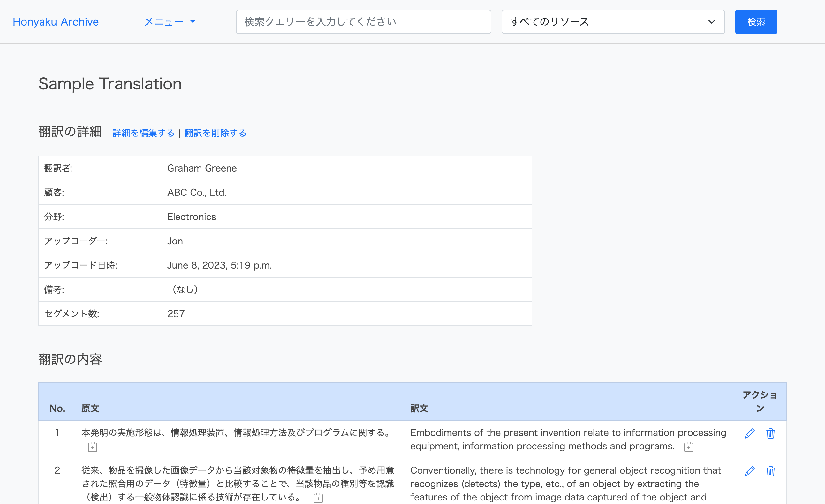This screenshot has height=504, width=825.
Task: Click the 翻訳を削除する link
Action: pyautogui.click(x=215, y=133)
